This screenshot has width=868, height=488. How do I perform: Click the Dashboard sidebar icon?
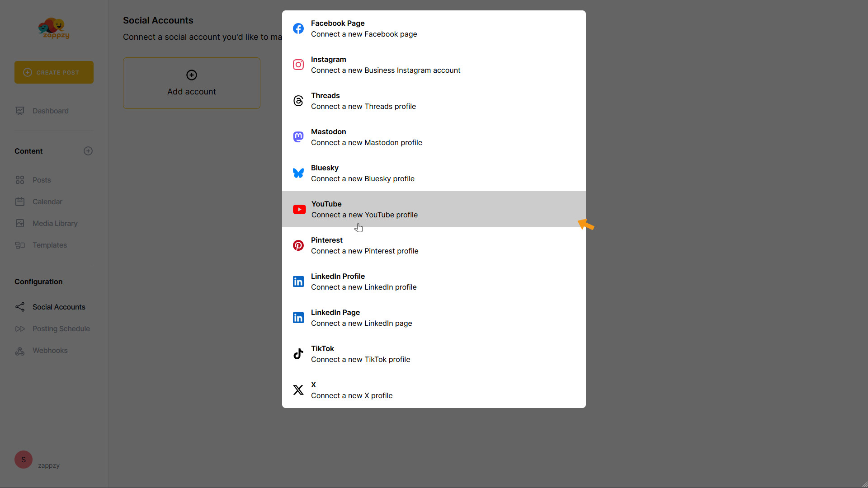(x=20, y=111)
